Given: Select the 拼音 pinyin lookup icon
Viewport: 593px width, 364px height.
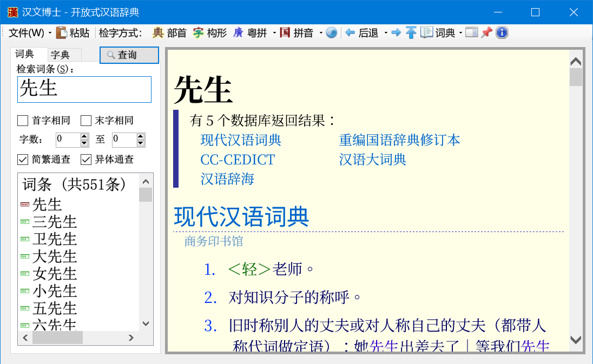Looking at the screenshot, I should click(285, 33).
